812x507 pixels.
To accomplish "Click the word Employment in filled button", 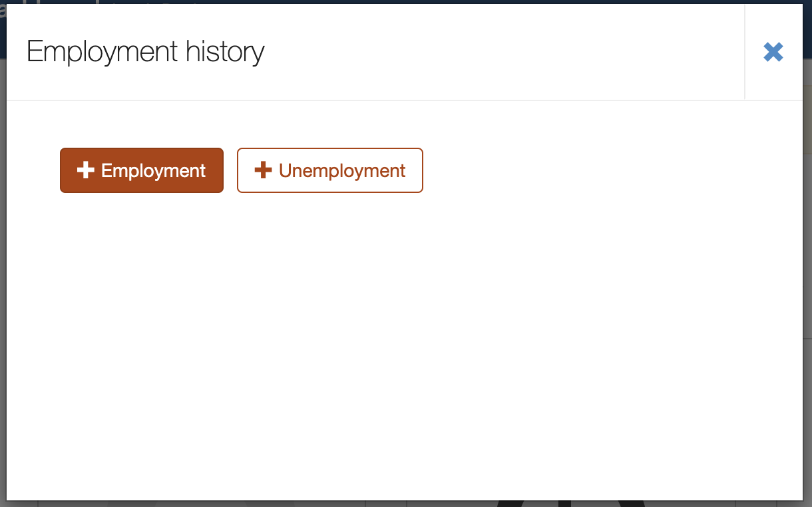I will [154, 171].
